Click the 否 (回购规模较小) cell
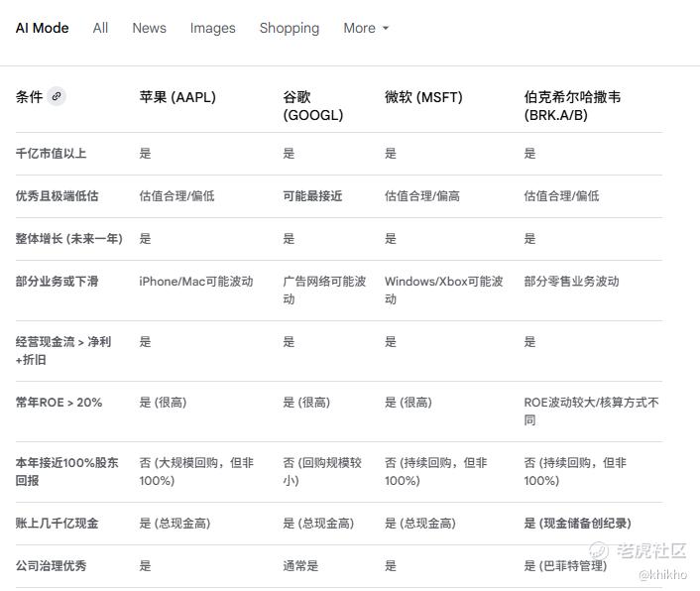Viewport: 700px width, 591px height. [x=322, y=471]
